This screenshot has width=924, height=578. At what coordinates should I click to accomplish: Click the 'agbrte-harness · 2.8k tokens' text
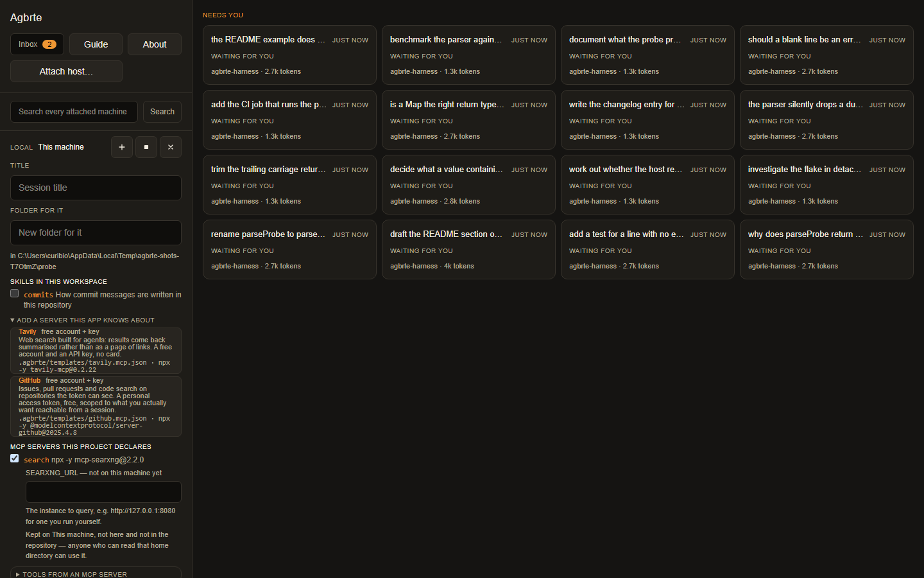tap(435, 201)
